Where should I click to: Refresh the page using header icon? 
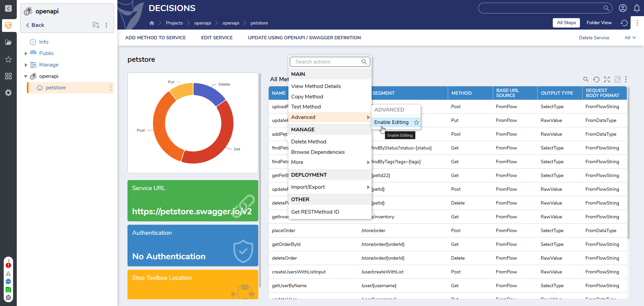pos(624,23)
